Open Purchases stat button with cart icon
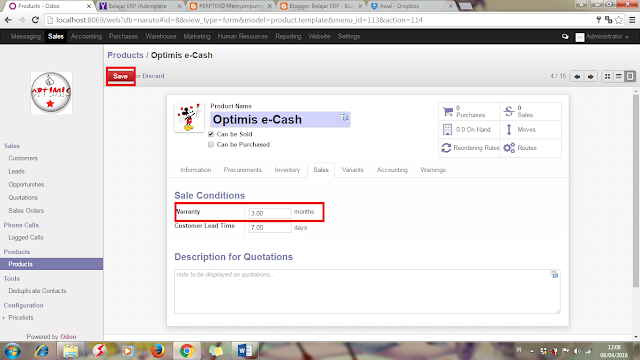This screenshot has width=640, height=360. click(x=469, y=111)
